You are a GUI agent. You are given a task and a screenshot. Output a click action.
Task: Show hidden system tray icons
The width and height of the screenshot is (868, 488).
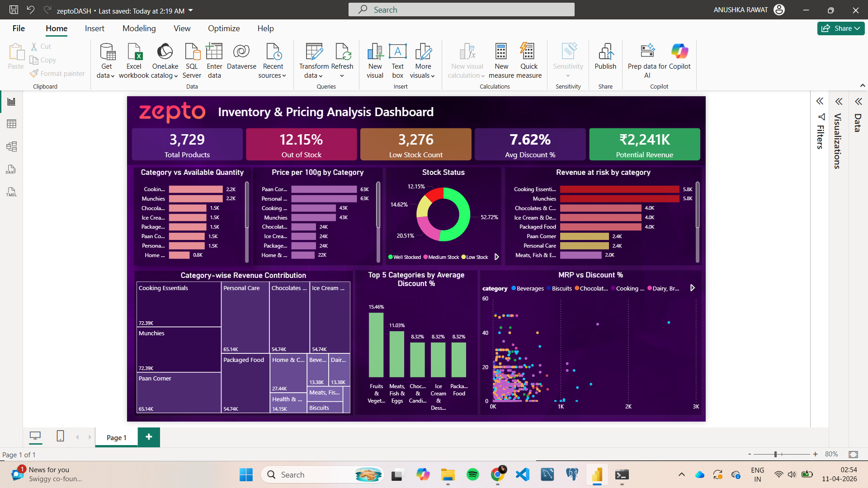coord(681,474)
